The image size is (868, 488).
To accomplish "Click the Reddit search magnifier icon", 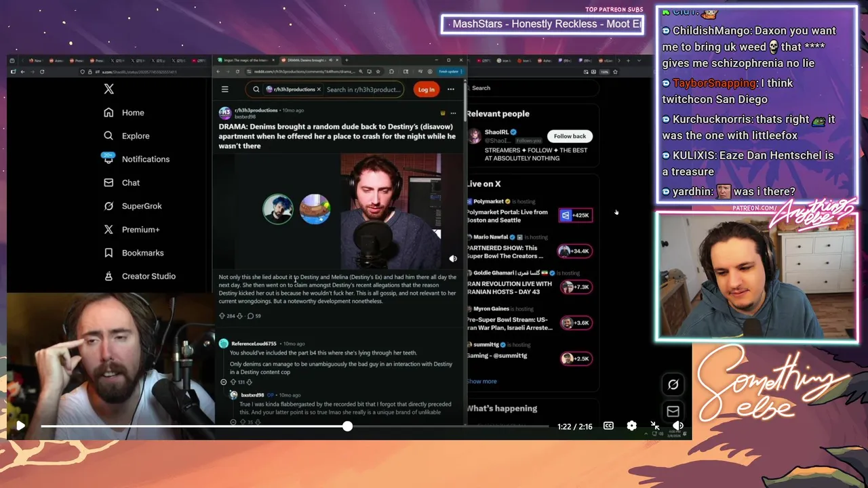I will tap(256, 89).
